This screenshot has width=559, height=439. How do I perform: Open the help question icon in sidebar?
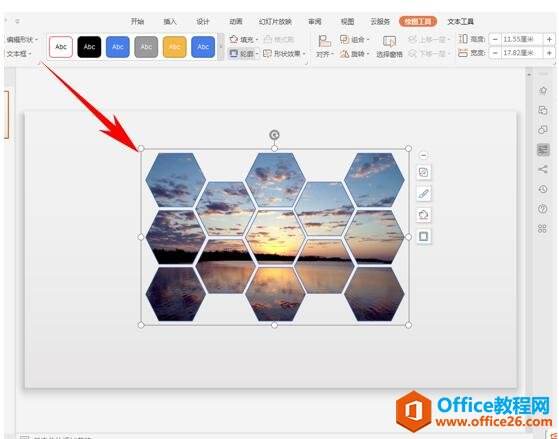[x=543, y=209]
